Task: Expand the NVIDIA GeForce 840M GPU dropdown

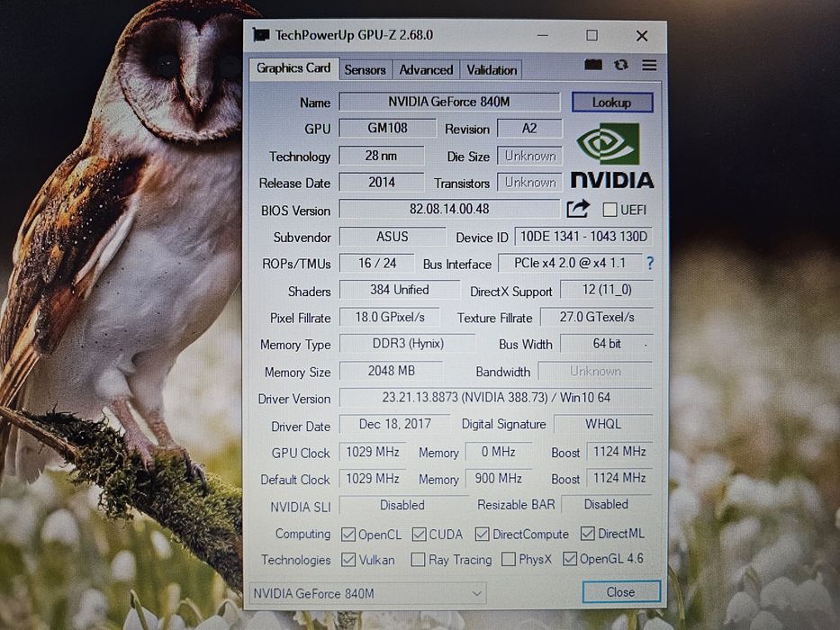Action: 367,593
